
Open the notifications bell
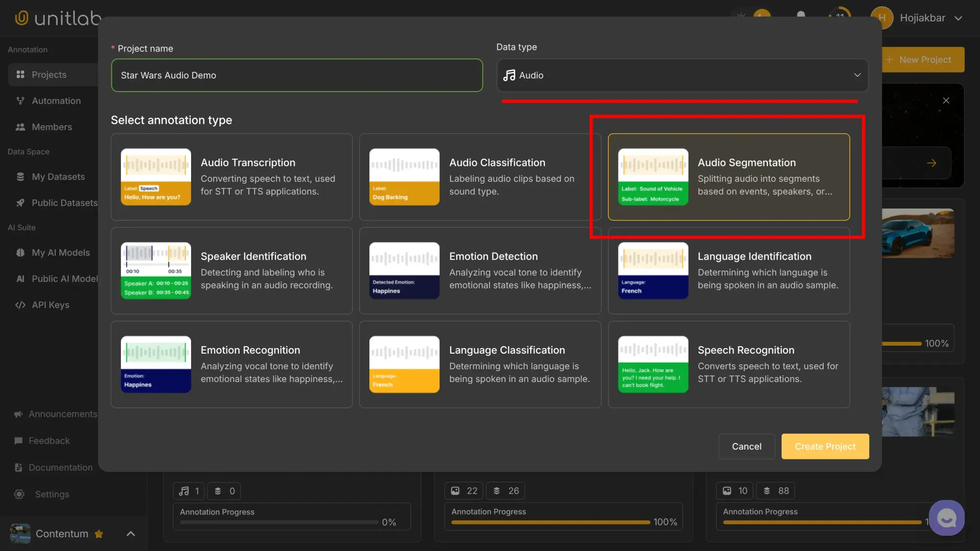pos(801,16)
